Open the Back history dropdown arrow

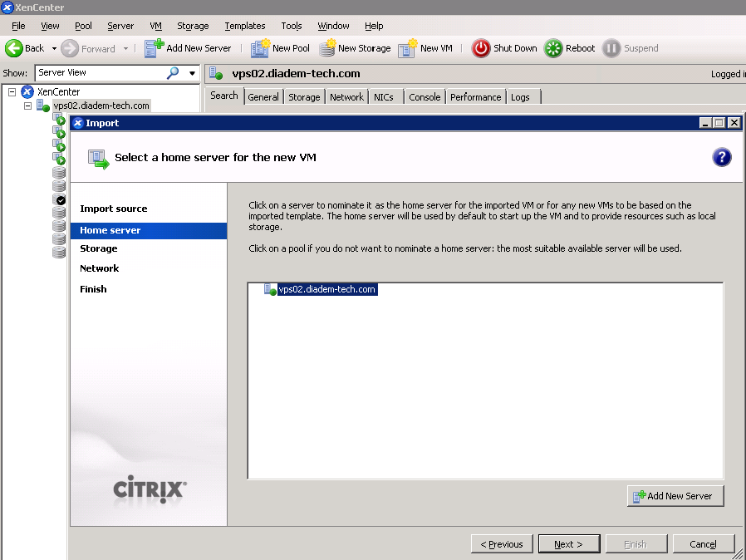point(54,48)
